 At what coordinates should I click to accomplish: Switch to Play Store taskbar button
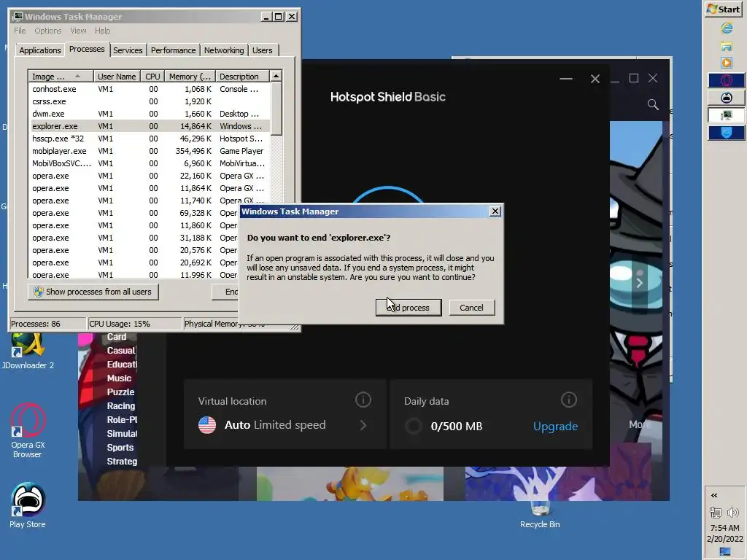pos(726,98)
